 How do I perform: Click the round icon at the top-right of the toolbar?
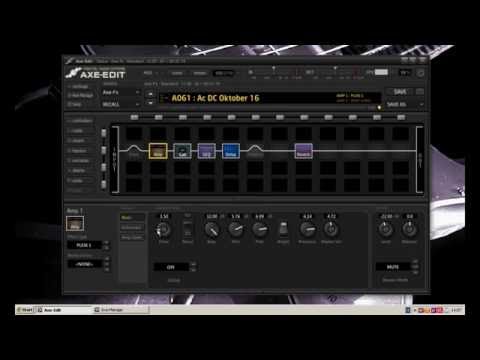[421, 73]
